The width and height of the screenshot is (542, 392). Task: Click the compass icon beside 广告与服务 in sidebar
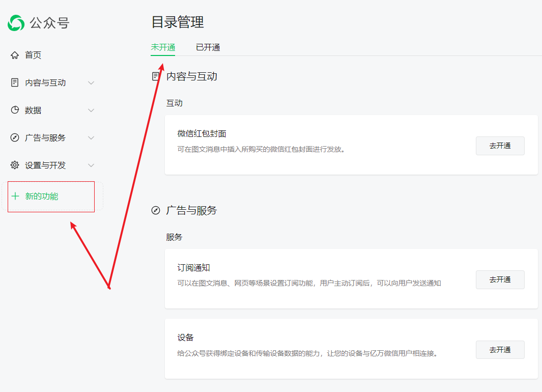[15, 137]
